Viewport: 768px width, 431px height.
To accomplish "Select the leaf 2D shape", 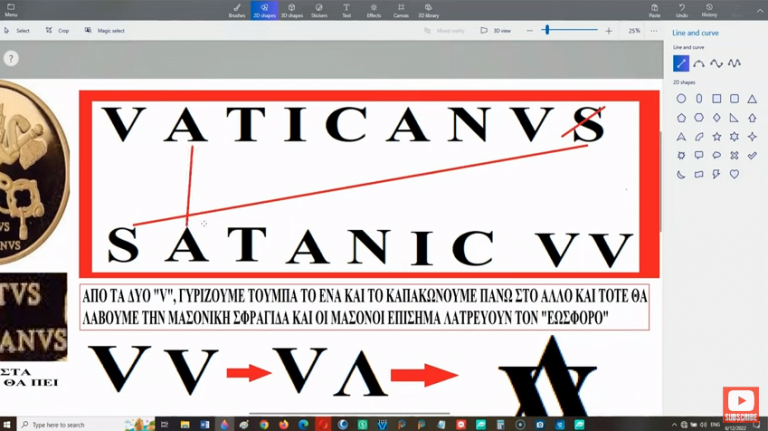I will point(699,137).
